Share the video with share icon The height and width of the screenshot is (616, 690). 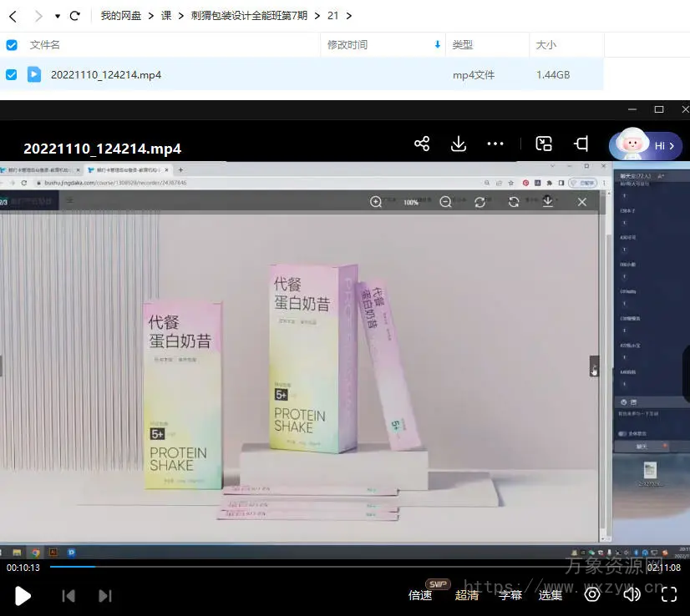pyautogui.click(x=422, y=144)
